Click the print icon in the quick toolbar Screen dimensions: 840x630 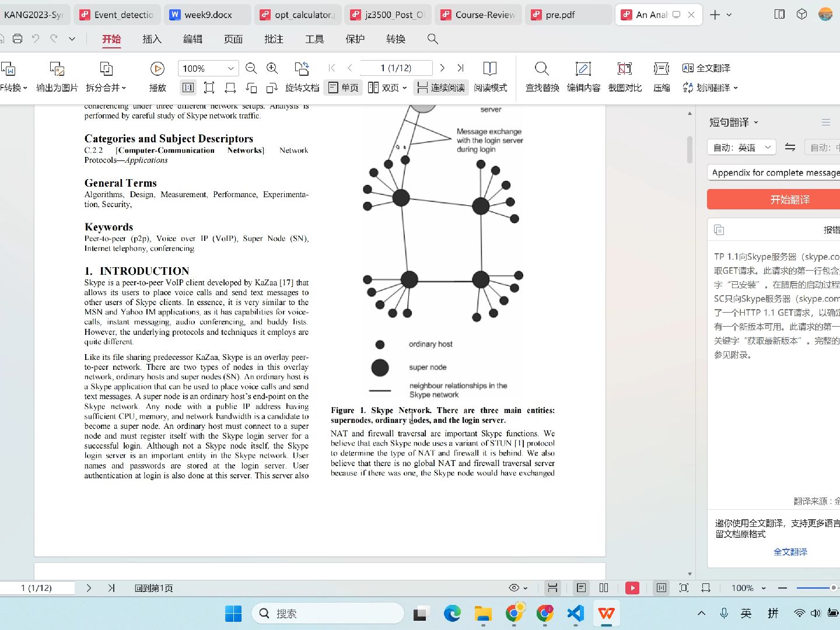(x=17, y=39)
